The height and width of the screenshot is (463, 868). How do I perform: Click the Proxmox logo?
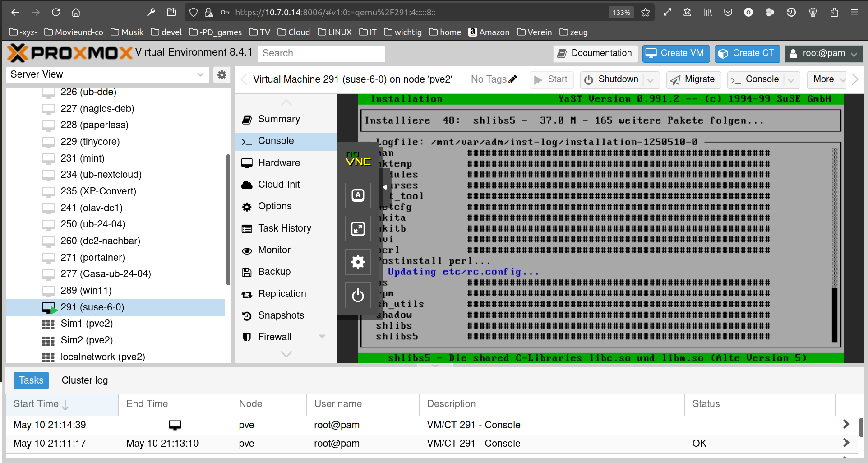(70, 53)
